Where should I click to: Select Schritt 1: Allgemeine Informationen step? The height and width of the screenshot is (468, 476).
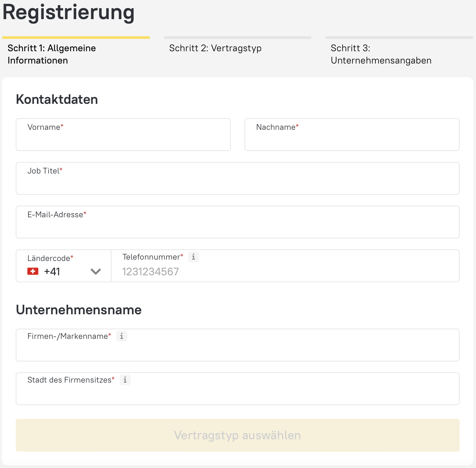point(52,54)
